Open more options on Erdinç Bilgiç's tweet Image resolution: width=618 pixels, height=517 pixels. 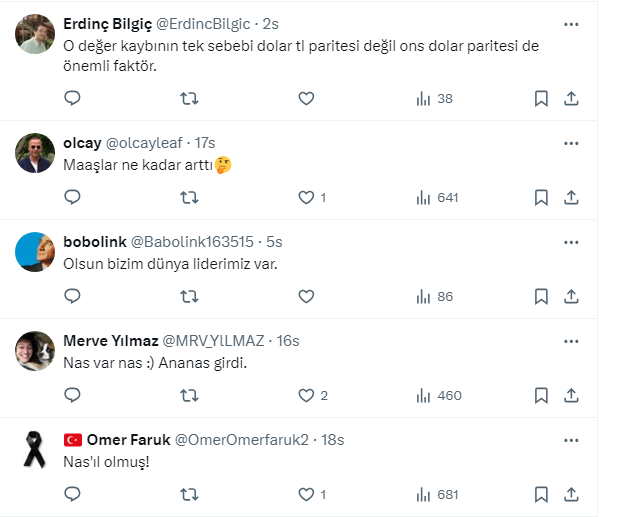[x=571, y=23]
